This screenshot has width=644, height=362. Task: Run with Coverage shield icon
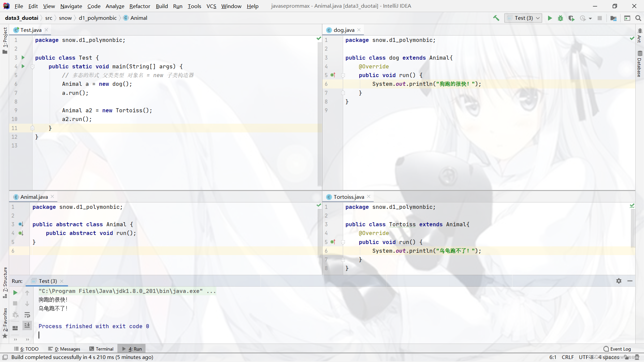(x=572, y=18)
